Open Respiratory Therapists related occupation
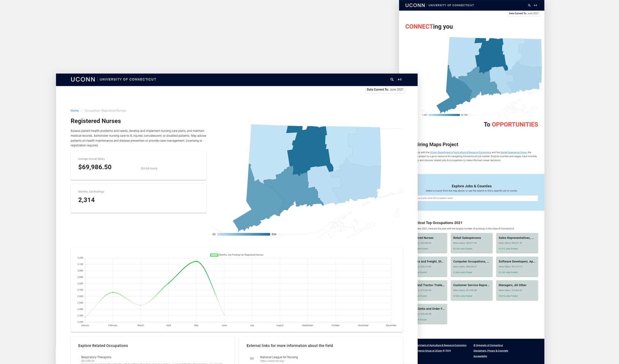 click(96, 357)
